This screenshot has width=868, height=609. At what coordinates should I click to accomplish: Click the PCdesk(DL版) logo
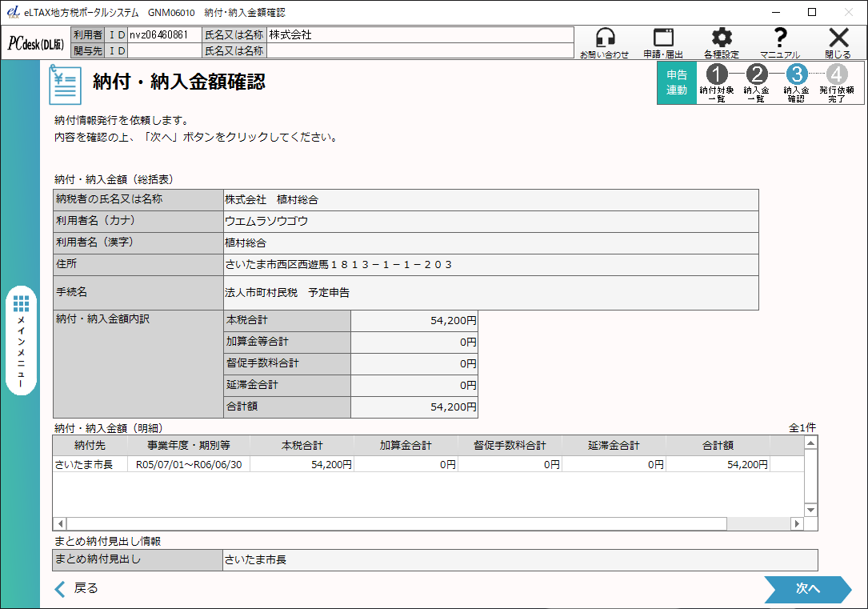[x=35, y=43]
